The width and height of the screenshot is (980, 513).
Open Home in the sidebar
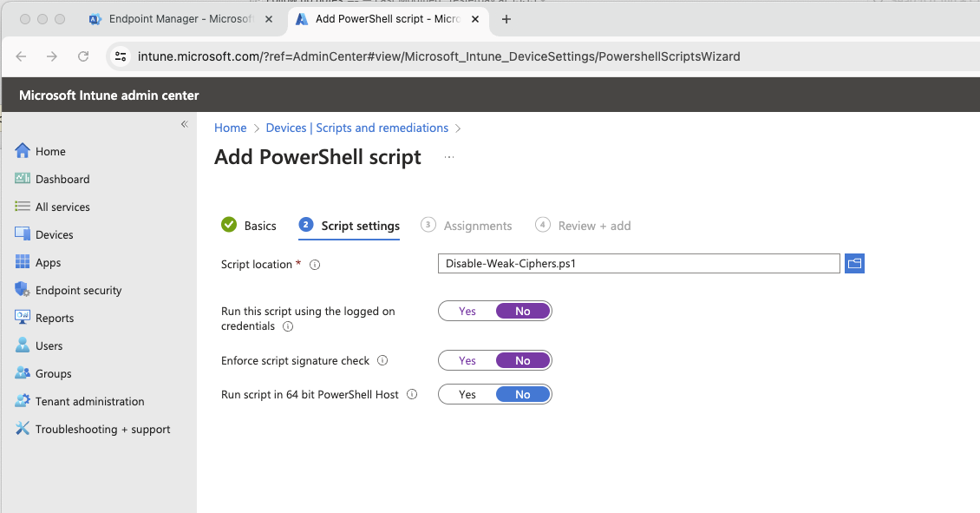pos(41,151)
